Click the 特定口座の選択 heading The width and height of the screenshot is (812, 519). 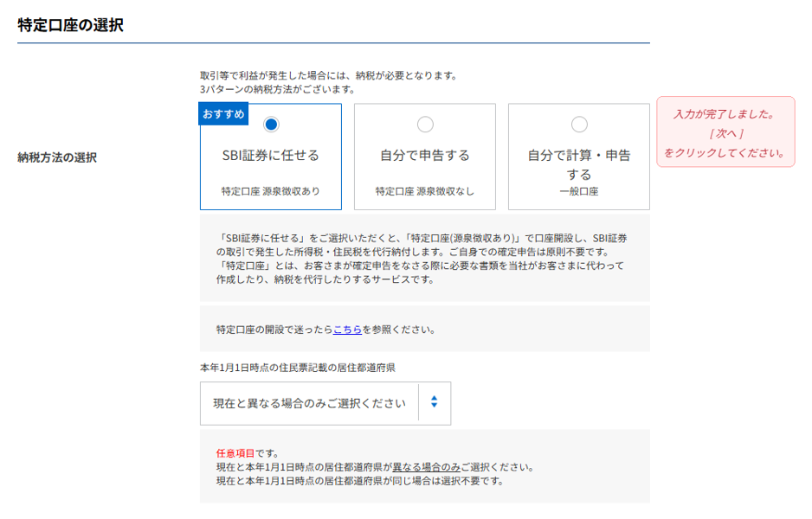coord(70,25)
